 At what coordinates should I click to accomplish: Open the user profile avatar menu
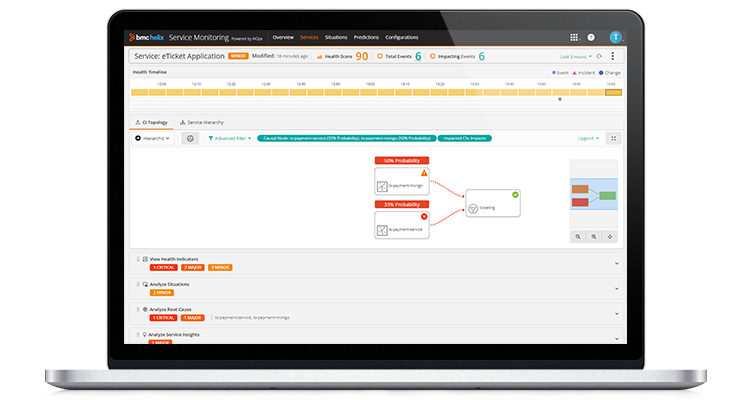coord(615,37)
